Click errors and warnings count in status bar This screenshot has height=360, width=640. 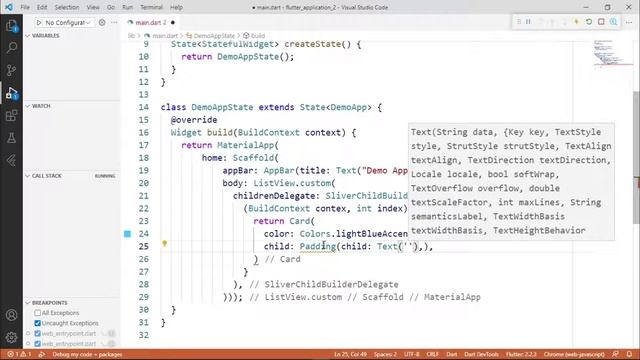click(19, 354)
